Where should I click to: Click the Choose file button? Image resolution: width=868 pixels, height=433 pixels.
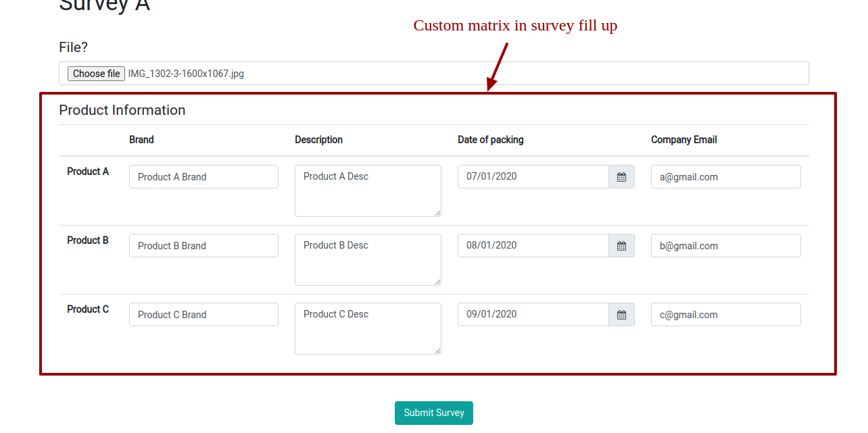(x=96, y=74)
